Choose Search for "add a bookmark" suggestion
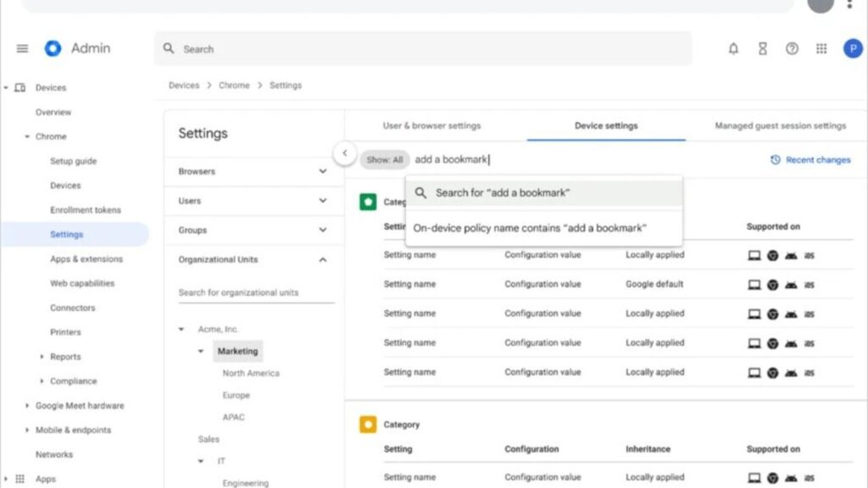868x488 pixels. pyautogui.click(x=544, y=192)
